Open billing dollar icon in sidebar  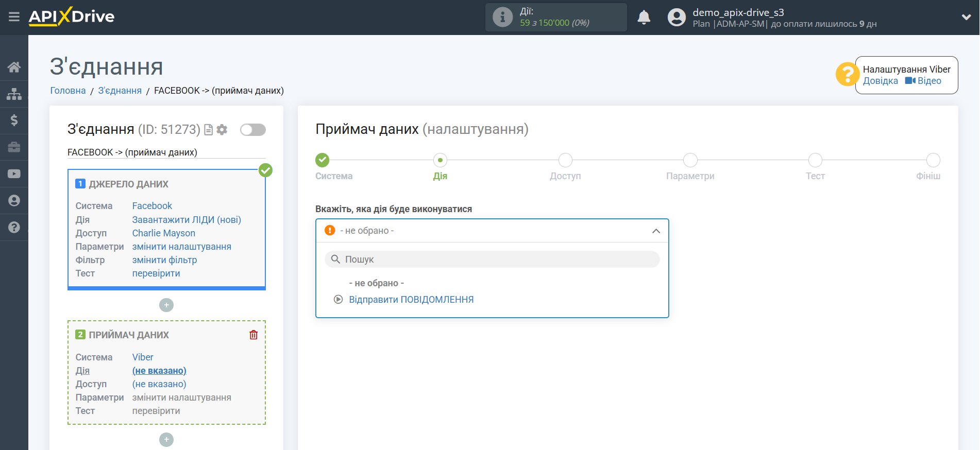[x=14, y=120]
